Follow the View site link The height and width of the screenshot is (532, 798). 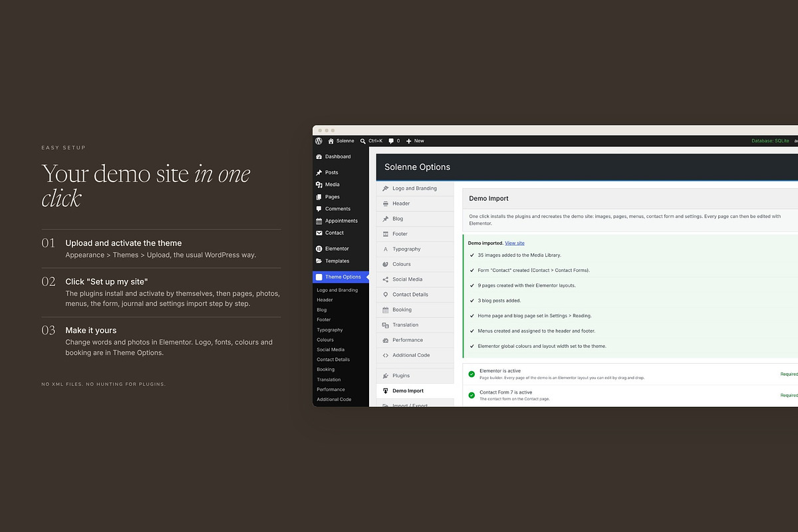[515, 243]
